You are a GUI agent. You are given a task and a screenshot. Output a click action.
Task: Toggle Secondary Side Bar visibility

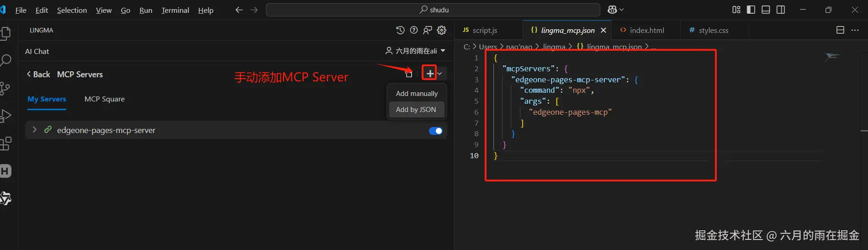click(781, 10)
